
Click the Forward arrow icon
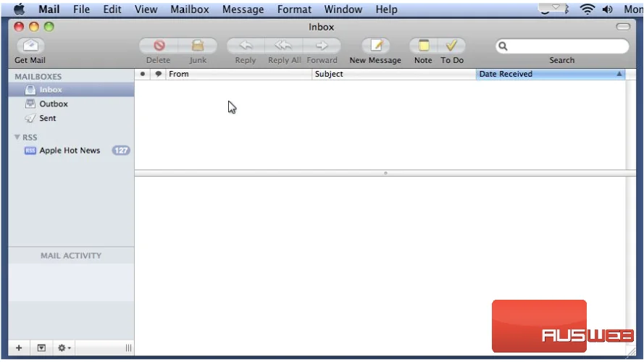(322, 46)
